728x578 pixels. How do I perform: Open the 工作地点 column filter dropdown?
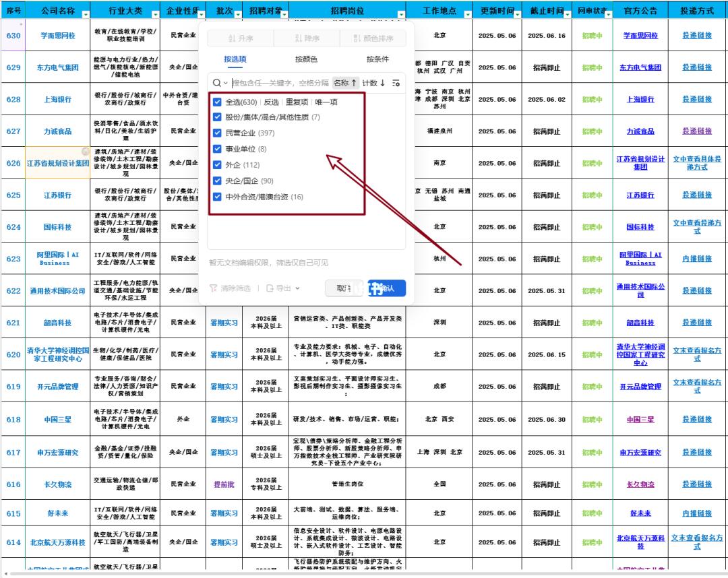(468, 15)
